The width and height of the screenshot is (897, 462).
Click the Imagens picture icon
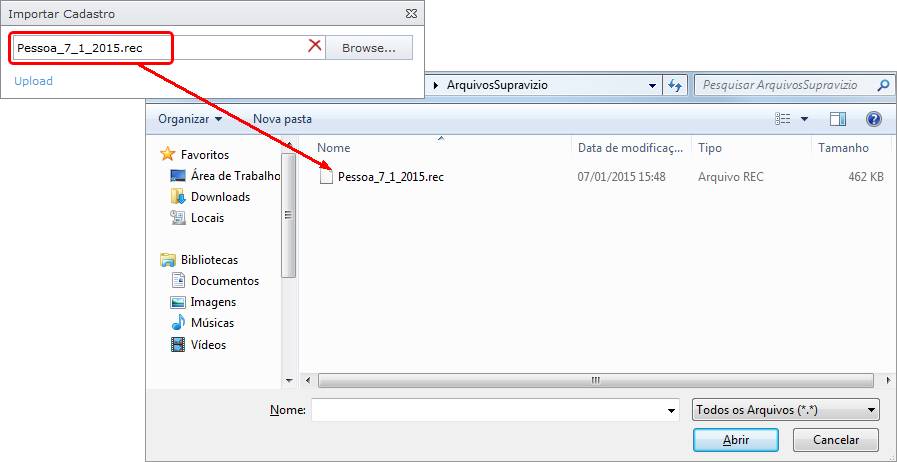(x=178, y=302)
